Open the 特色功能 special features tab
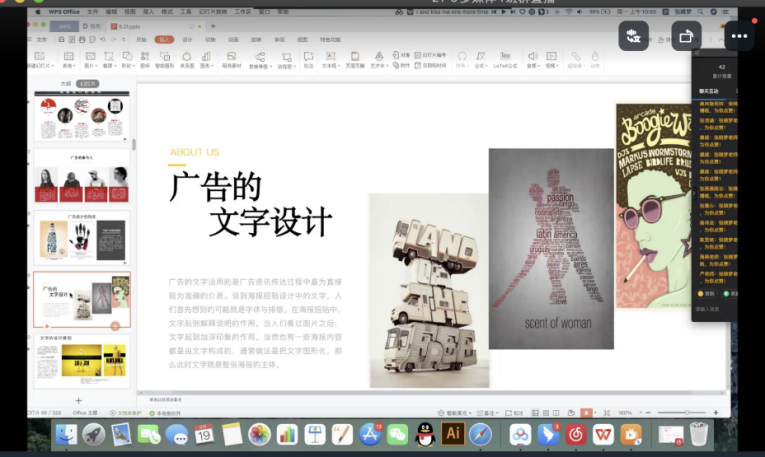The image size is (765, 457). [330, 40]
